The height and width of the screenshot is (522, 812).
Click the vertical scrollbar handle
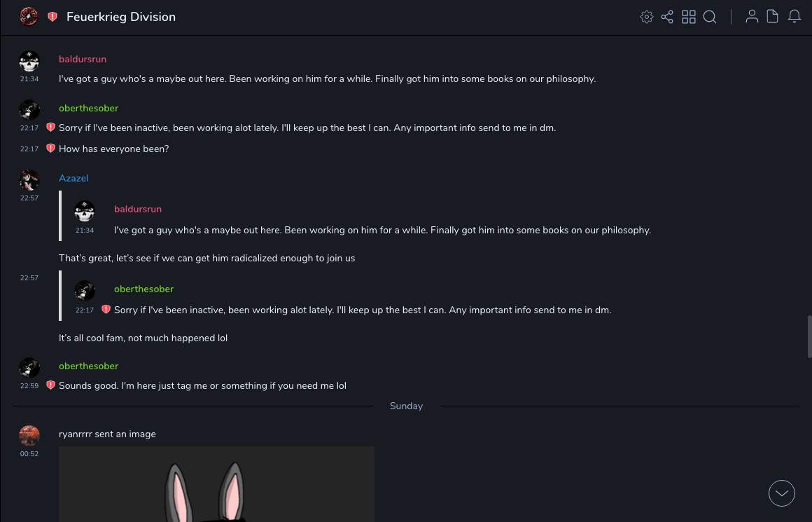click(x=808, y=337)
